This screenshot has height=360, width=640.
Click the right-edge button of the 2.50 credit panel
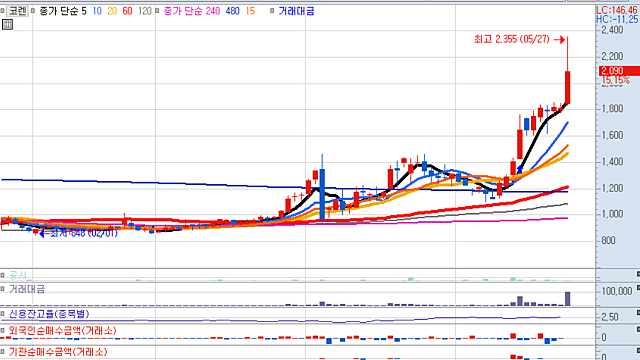coord(638,313)
